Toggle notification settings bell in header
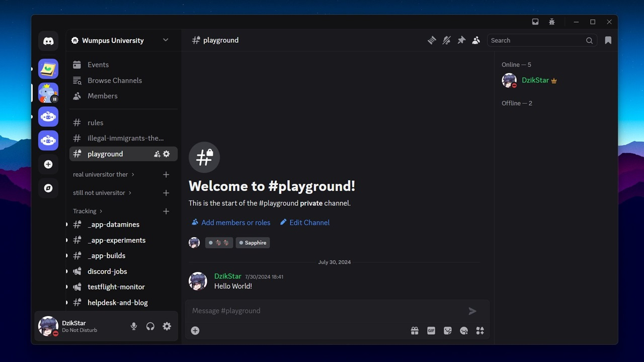 point(446,40)
